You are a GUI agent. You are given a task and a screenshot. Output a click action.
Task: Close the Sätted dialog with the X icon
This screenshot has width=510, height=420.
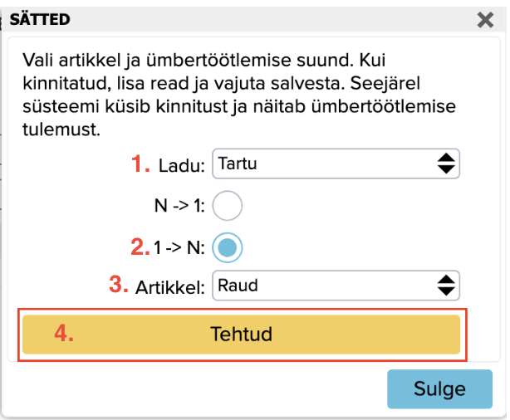coord(486,20)
